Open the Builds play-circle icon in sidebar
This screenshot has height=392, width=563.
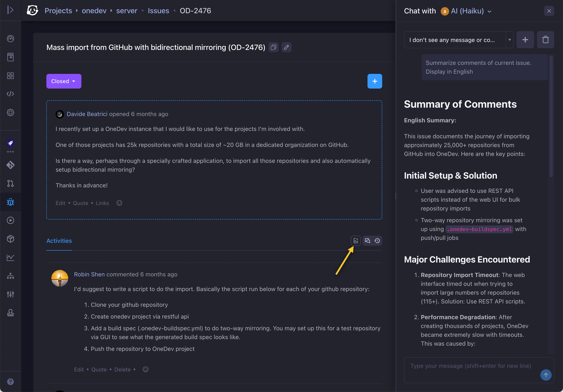pos(10,220)
